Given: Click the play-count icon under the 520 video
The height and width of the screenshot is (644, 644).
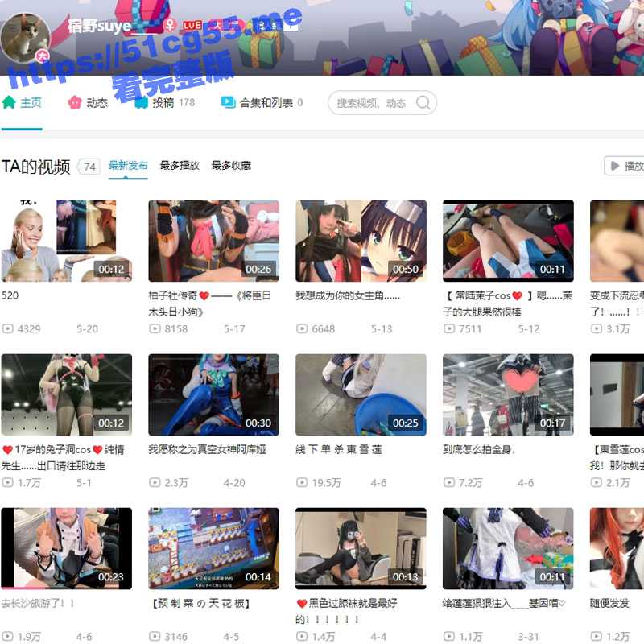Looking at the screenshot, I should [8, 328].
